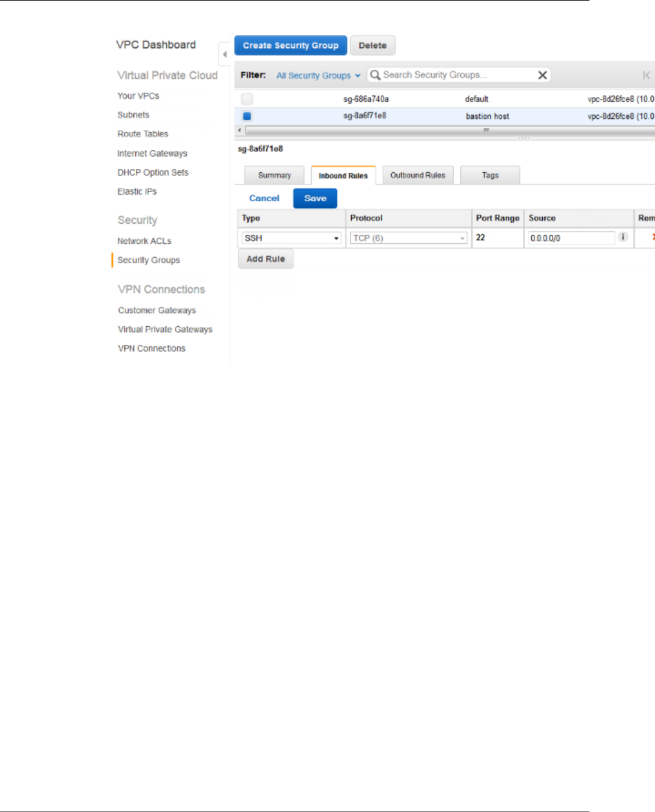Click the magnifier search icon

pyautogui.click(x=375, y=75)
